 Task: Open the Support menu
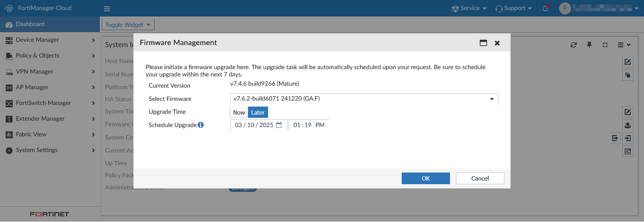point(514,8)
